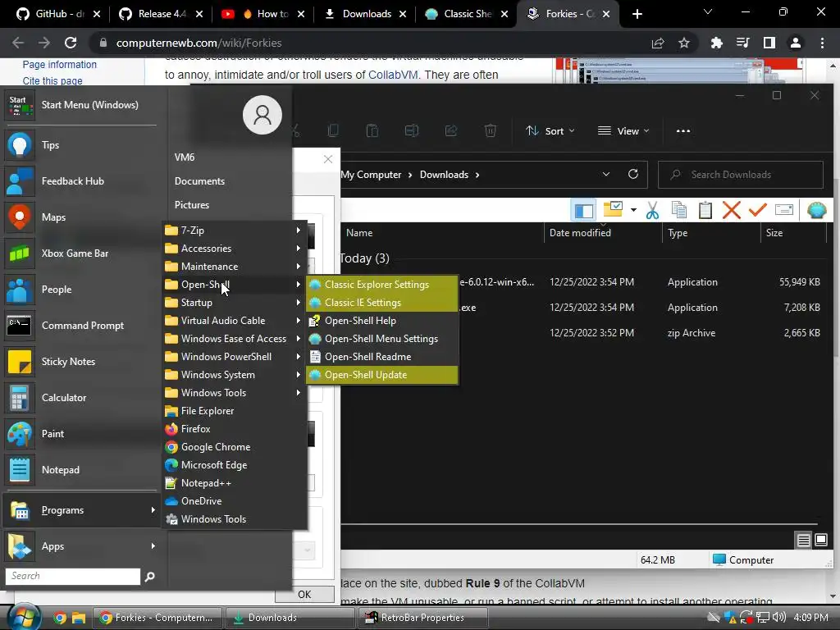
Task: Open a new Chrome tab
Action: coord(637,14)
